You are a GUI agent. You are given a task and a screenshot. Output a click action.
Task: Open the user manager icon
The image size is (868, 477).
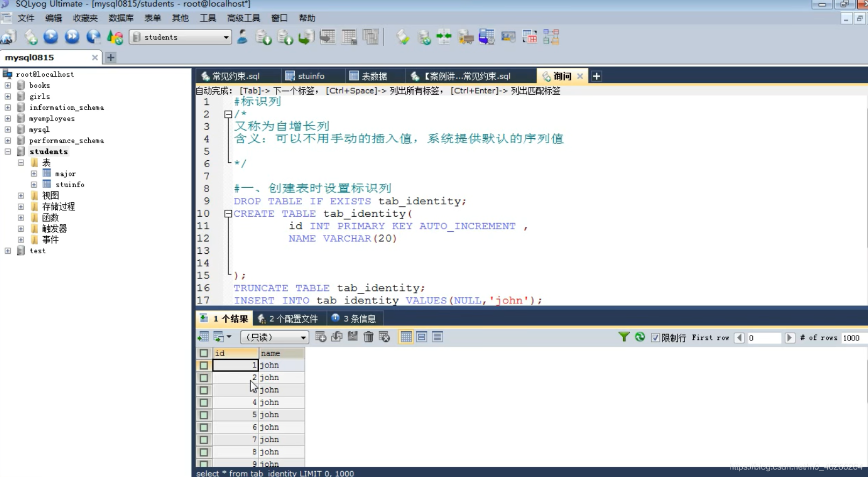pyautogui.click(x=243, y=37)
